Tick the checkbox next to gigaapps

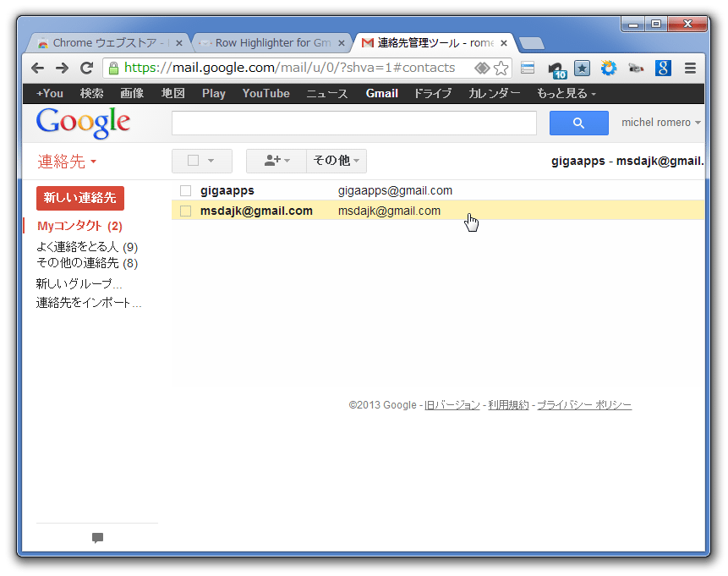coord(186,190)
